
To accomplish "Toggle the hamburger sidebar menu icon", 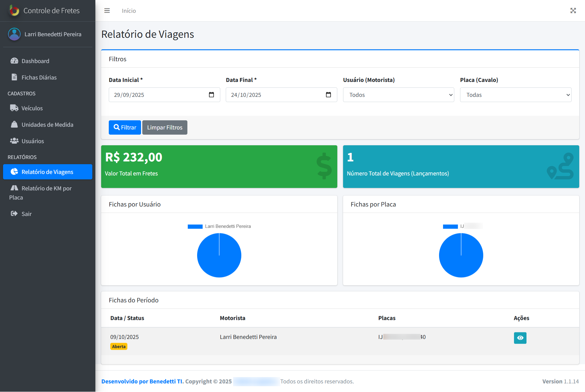I will (107, 11).
